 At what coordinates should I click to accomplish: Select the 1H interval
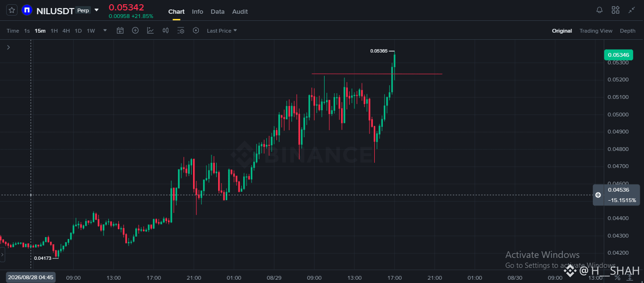pyautogui.click(x=54, y=31)
